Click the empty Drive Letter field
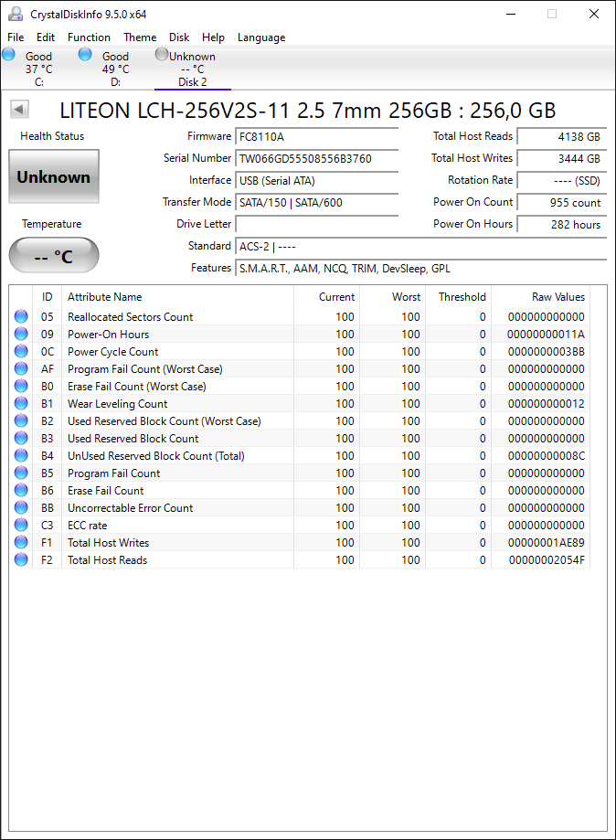616x840 pixels. [x=316, y=225]
